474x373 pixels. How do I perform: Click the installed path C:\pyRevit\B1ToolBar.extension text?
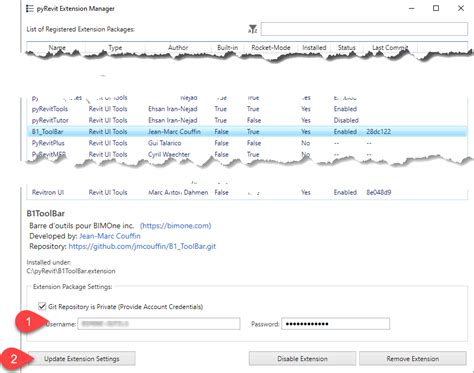[x=71, y=271]
